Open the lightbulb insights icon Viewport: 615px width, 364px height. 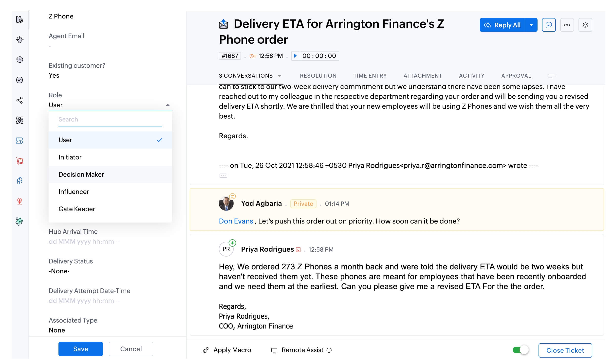coord(19,40)
